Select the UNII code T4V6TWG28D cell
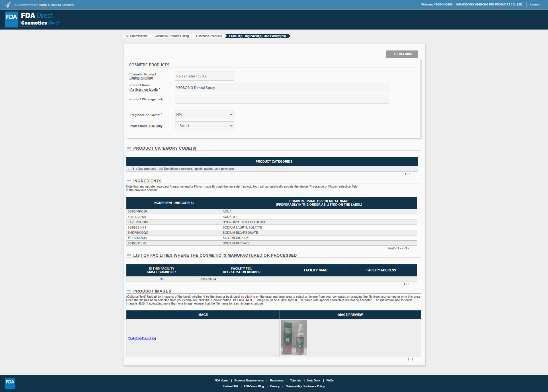 pos(174,222)
